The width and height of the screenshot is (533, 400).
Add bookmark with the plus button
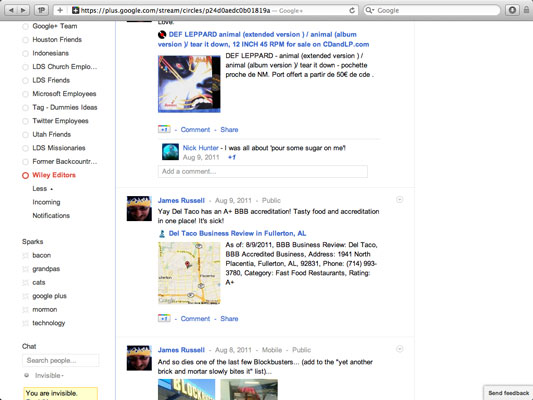click(x=60, y=10)
